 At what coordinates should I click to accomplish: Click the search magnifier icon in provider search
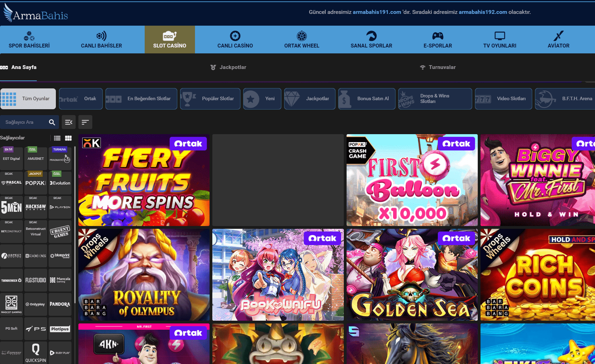tap(52, 122)
